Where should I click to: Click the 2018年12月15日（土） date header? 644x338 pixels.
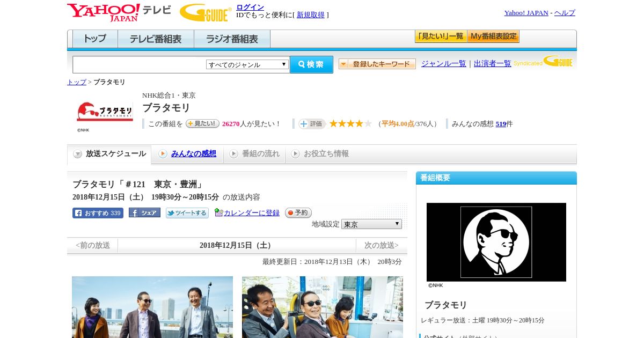pos(237,246)
